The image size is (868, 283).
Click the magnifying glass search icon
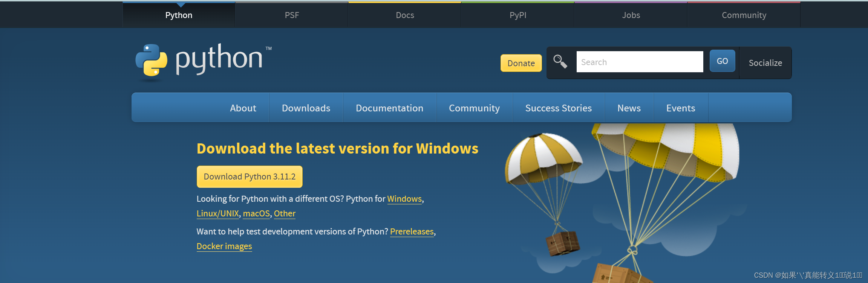pos(560,62)
